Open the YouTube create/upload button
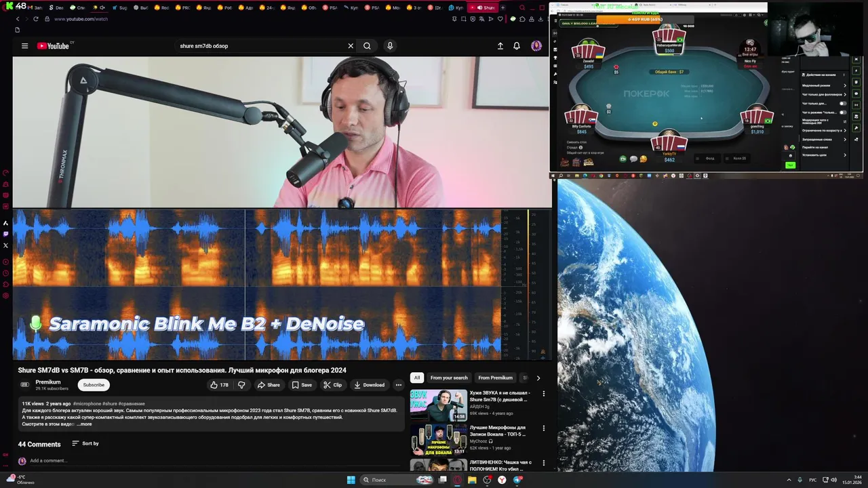Image resolution: width=868 pixels, height=488 pixels. [x=500, y=46]
